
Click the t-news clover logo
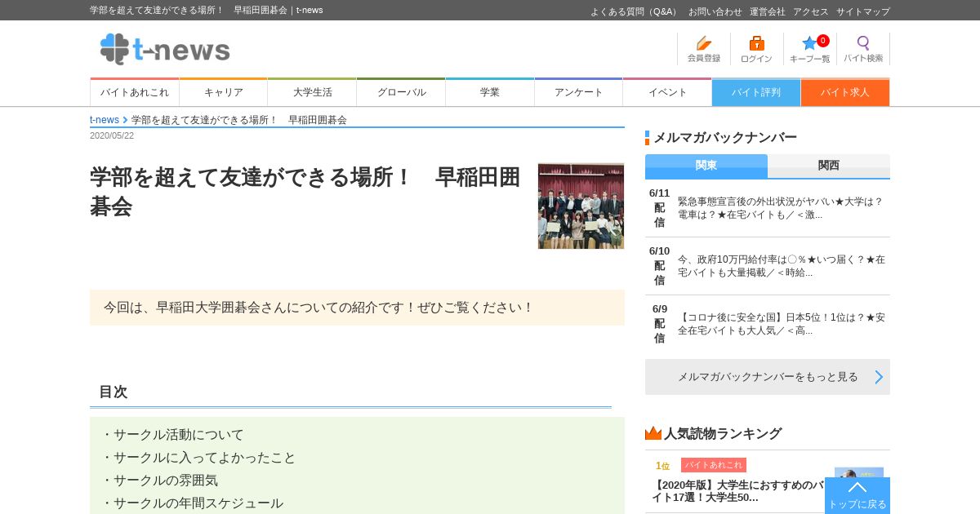[x=165, y=49]
